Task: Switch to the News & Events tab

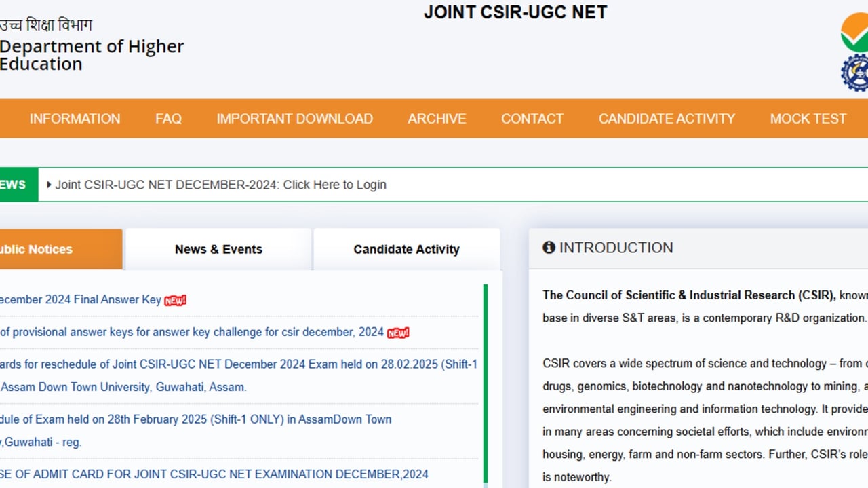Action: click(x=218, y=249)
